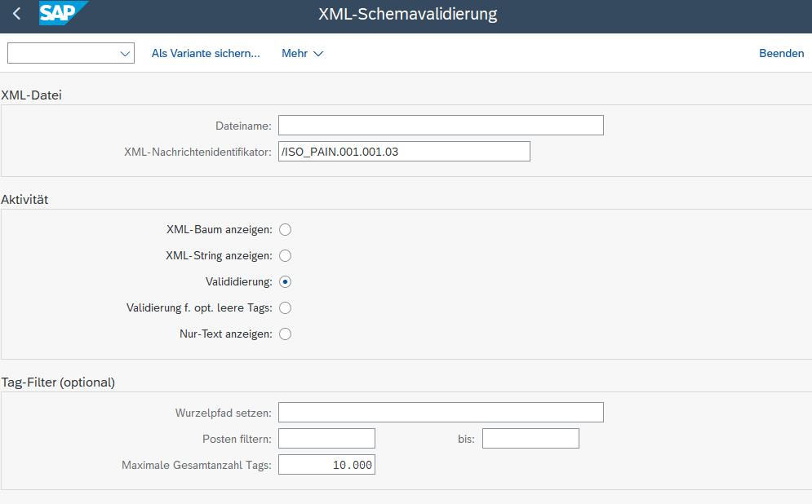Click Beenden to exit
Viewport: 812px width, 504px height.
click(781, 53)
